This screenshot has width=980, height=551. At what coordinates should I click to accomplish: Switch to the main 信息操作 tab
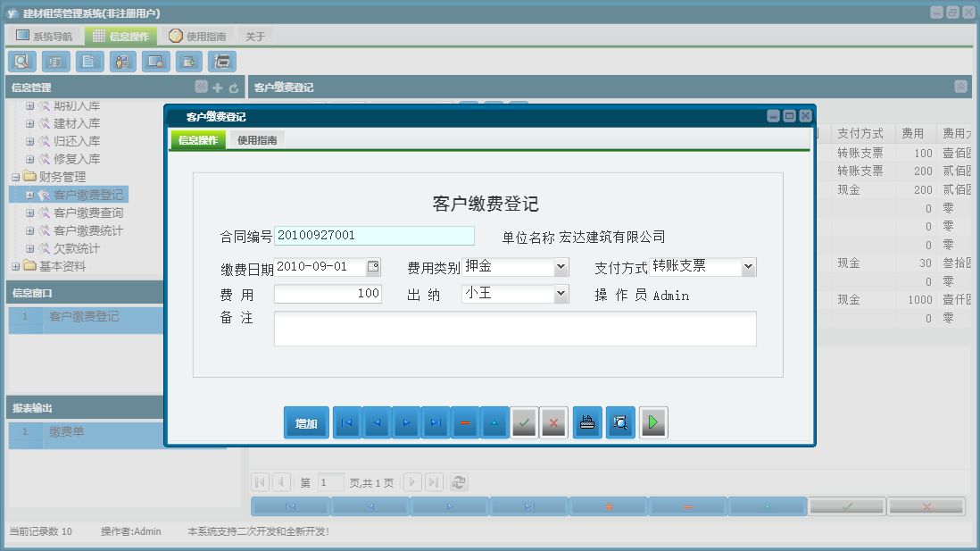point(121,37)
